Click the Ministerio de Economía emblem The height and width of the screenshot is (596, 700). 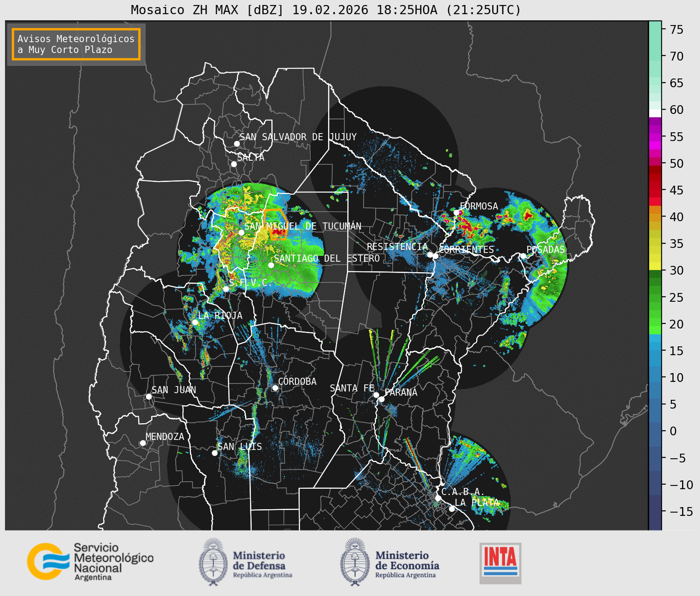356,561
